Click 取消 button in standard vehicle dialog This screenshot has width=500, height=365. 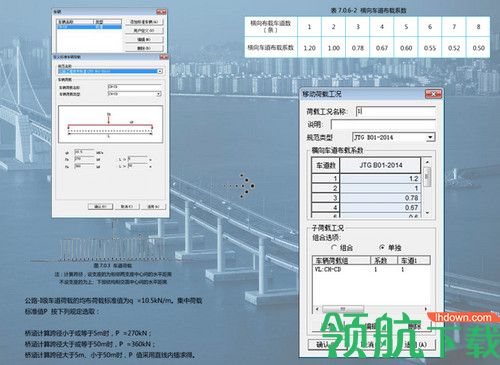pos(127,207)
